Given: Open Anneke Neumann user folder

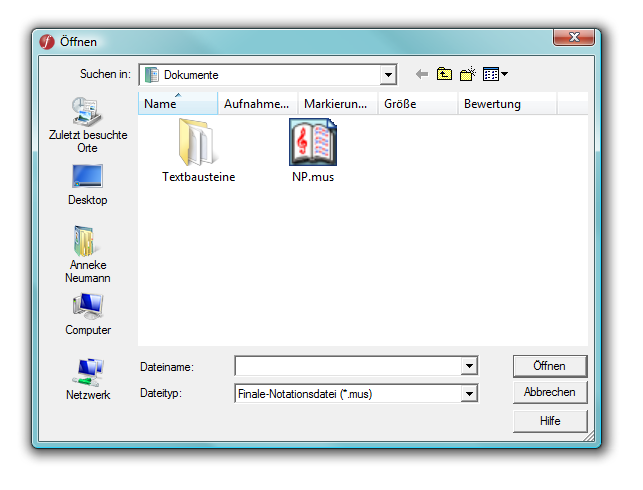Looking at the screenshot, I should (88, 254).
